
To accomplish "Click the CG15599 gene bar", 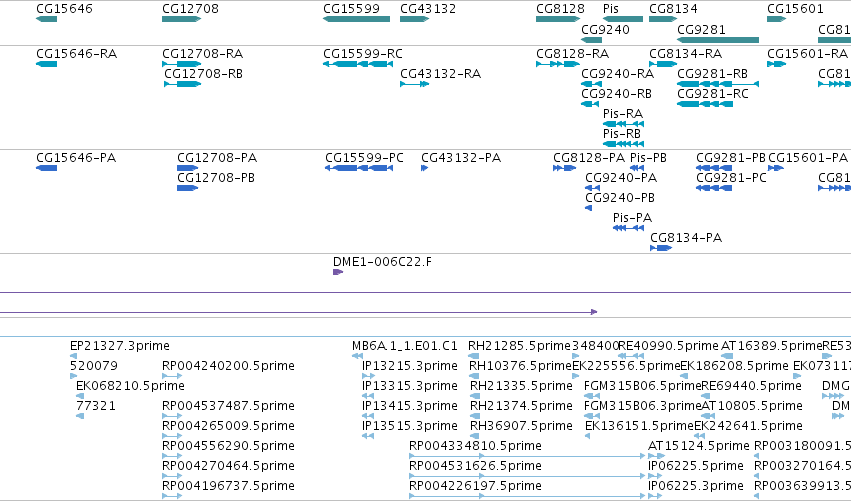I will pyautogui.click(x=356, y=19).
